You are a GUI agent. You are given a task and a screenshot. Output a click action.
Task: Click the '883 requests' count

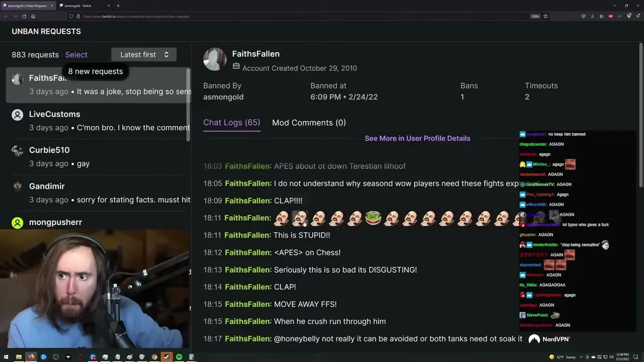pos(35,55)
